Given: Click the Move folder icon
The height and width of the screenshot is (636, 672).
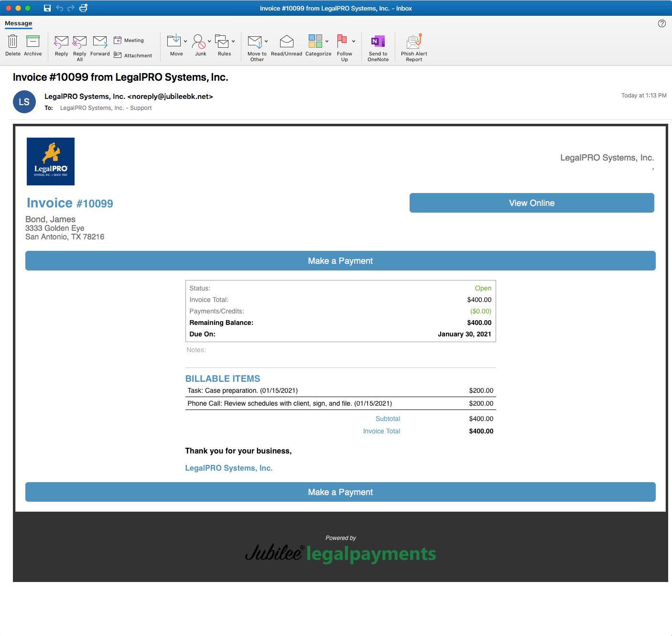Looking at the screenshot, I should (174, 41).
